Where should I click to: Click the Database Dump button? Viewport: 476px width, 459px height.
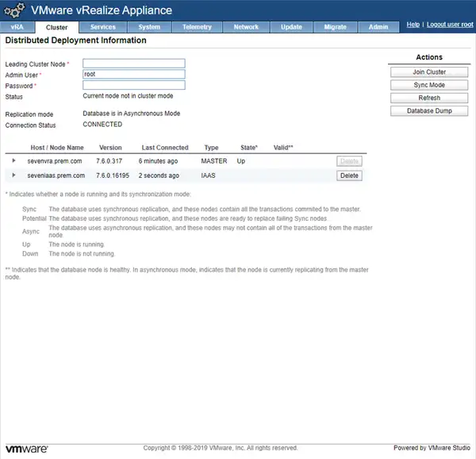click(429, 111)
